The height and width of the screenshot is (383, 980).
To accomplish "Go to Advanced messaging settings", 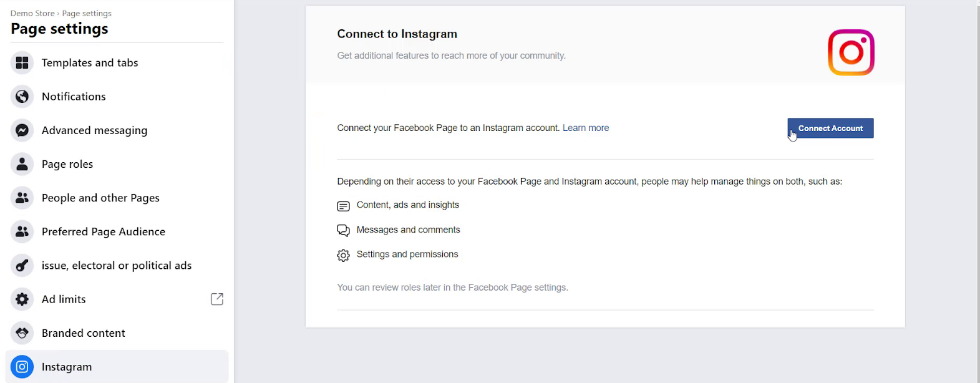I will point(117,130).
